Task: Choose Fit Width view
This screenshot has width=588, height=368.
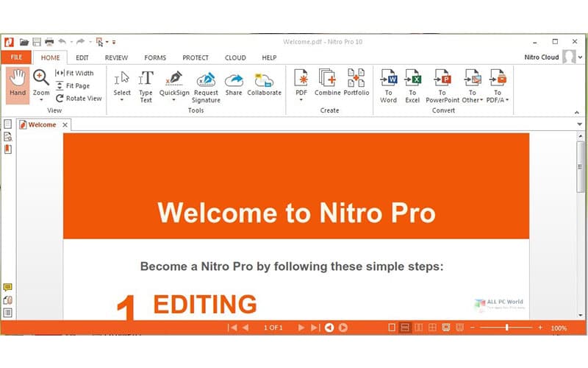Action: [74, 73]
